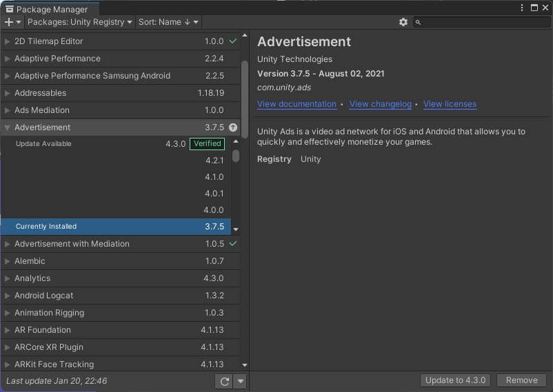553x392 pixels.
Task: Open the Package Manager settings gear
Action: click(x=403, y=22)
